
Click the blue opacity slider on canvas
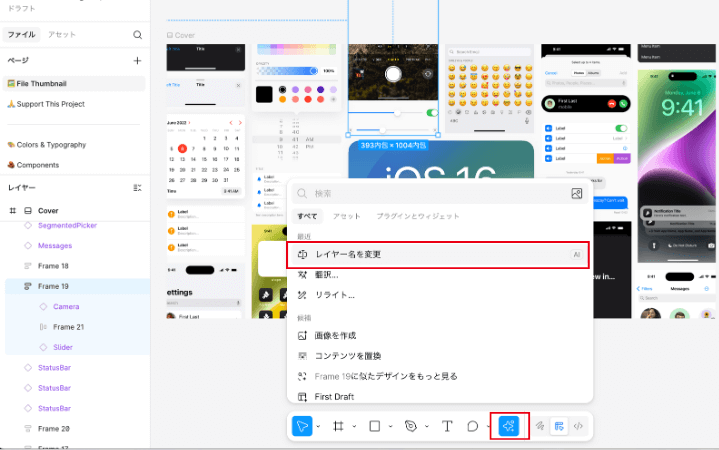coord(288,71)
